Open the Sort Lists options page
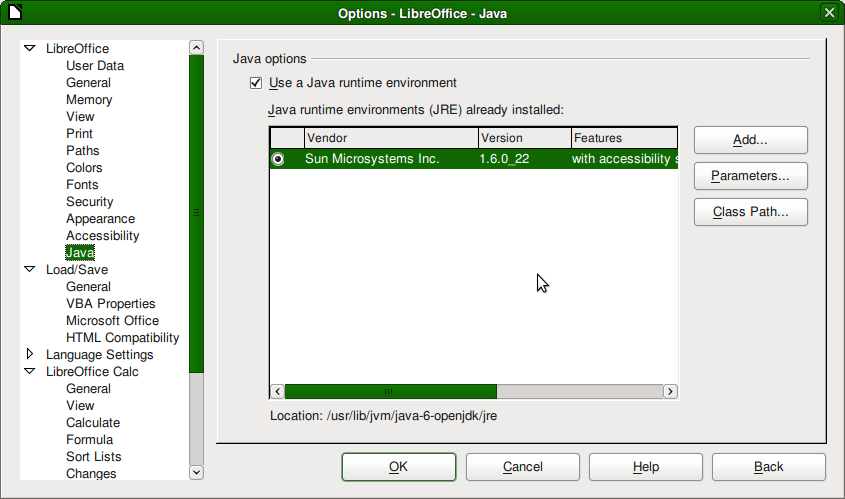Image resolution: width=845 pixels, height=499 pixels. tap(94, 456)
